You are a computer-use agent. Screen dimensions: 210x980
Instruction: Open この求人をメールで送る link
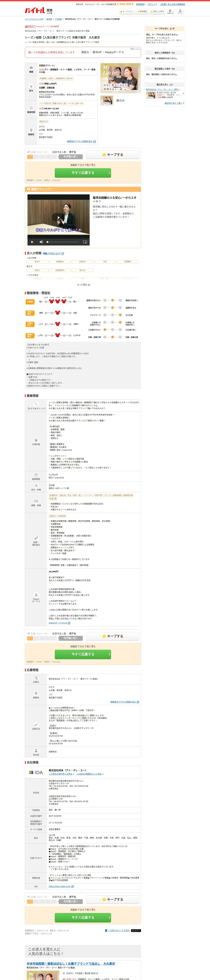pos(117,931)
